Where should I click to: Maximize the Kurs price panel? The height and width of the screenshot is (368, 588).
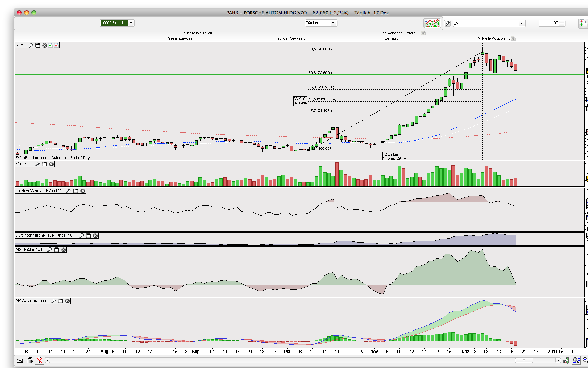point(38,45)
